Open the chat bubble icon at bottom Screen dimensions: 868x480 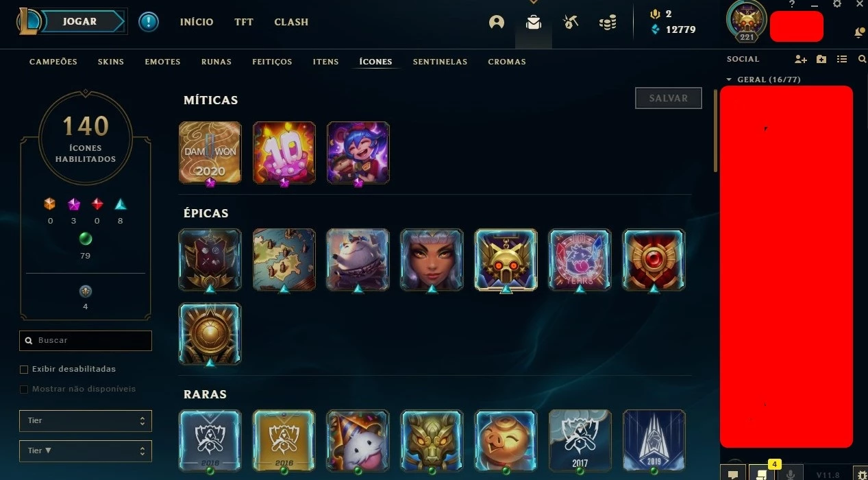point(733,474)
